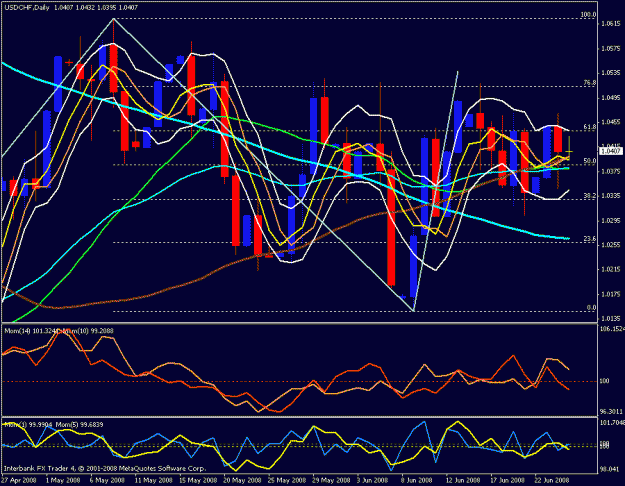Click the 15 May 2008 date label
This screenshot has height=486, width=625.
coord(197,480)
